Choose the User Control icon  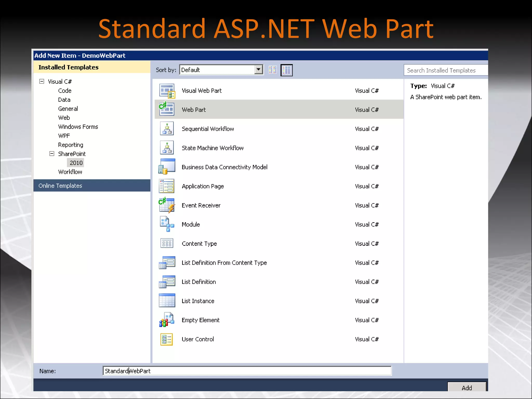(167, 339)
